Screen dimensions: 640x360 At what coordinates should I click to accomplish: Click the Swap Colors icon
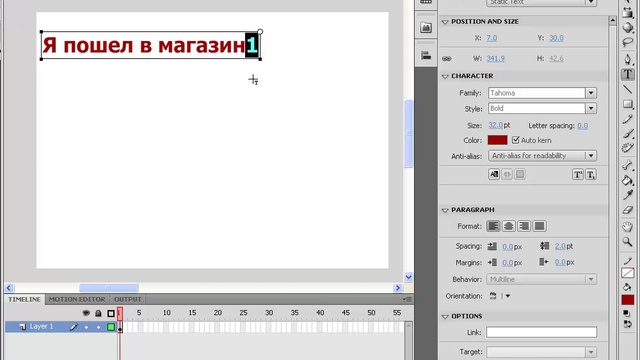(x=627, y=324)
